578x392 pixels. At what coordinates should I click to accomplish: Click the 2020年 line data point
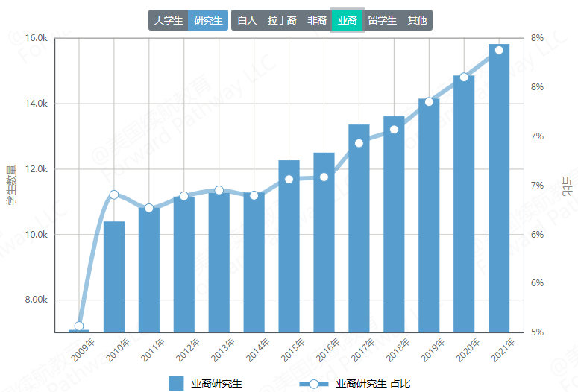tap(464, 77)
